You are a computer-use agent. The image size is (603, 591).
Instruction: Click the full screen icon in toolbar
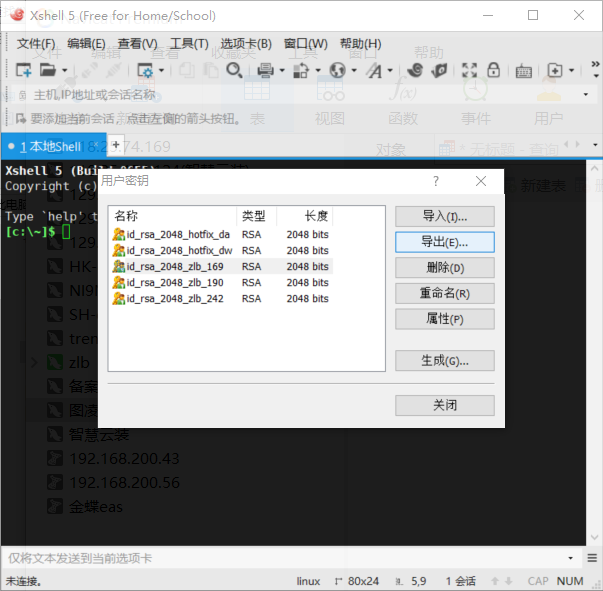[x=466, y=70]
